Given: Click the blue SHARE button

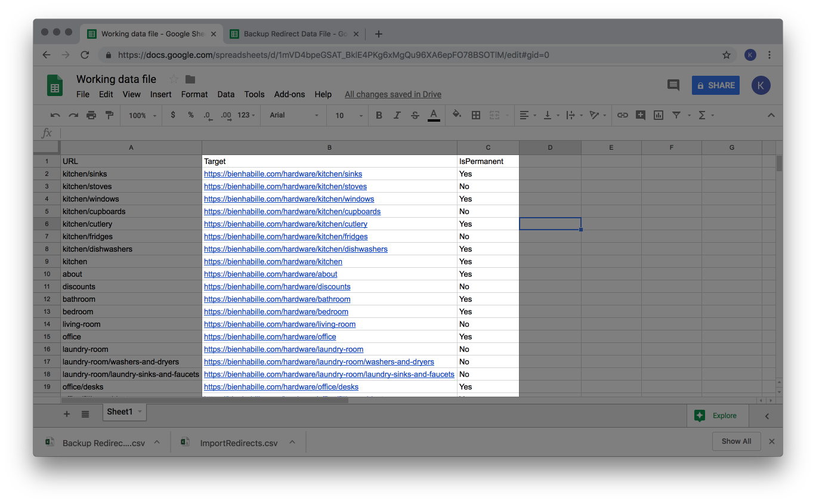Looking at the screenshot, I should pos(715,85).
